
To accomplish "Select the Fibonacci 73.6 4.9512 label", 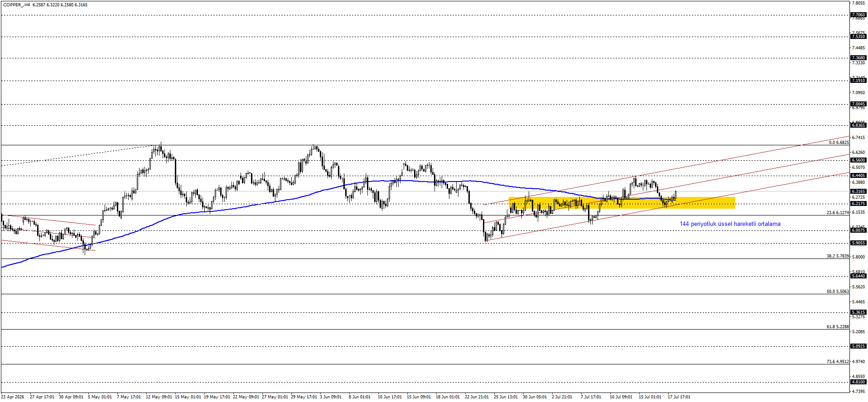I will [x=838, y=362].
